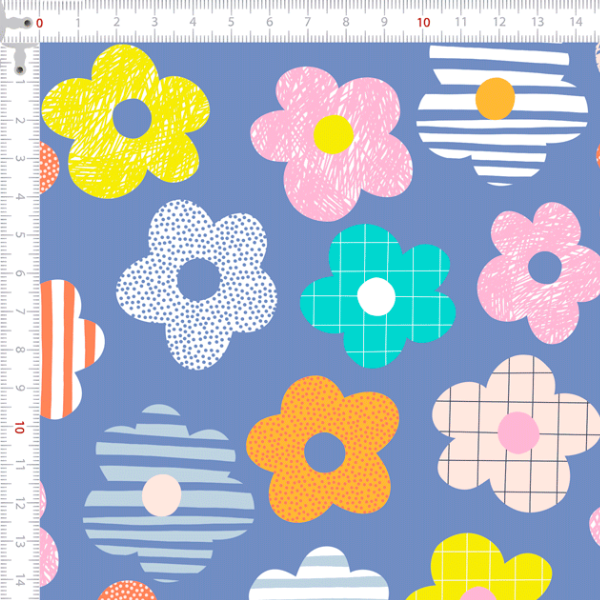Click the red 0 on the top ruler
This screenshot has width=600, height=600.
39,23
